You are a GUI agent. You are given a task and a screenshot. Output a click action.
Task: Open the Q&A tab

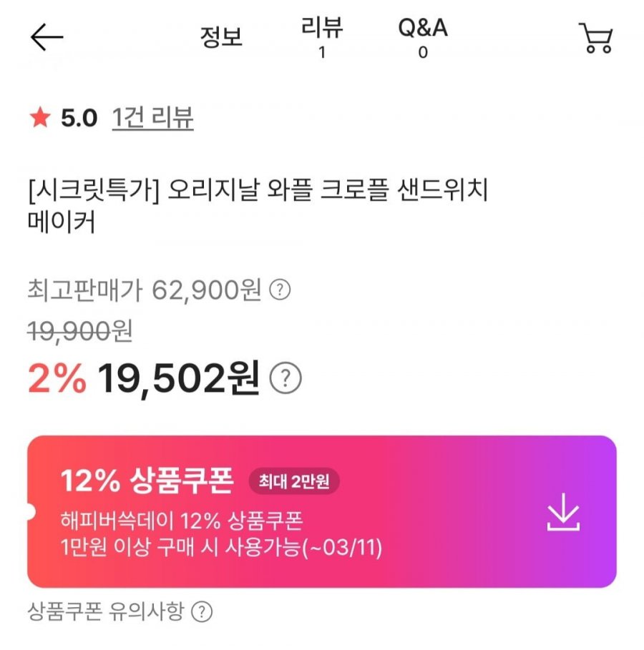pyautogui.click(x=422, y=37)
